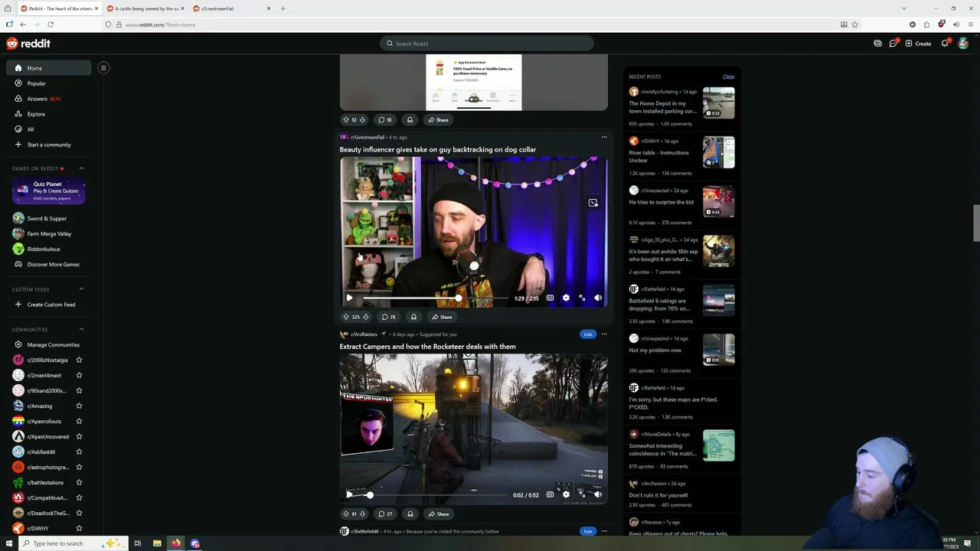
Task: Enter fullscreen on Beauty influencer video
Action: pyautogui.click(x=582, y=298)
